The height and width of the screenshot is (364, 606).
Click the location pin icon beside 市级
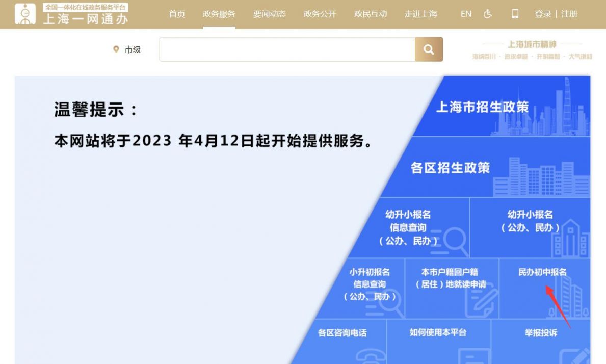tap(116, 49)
